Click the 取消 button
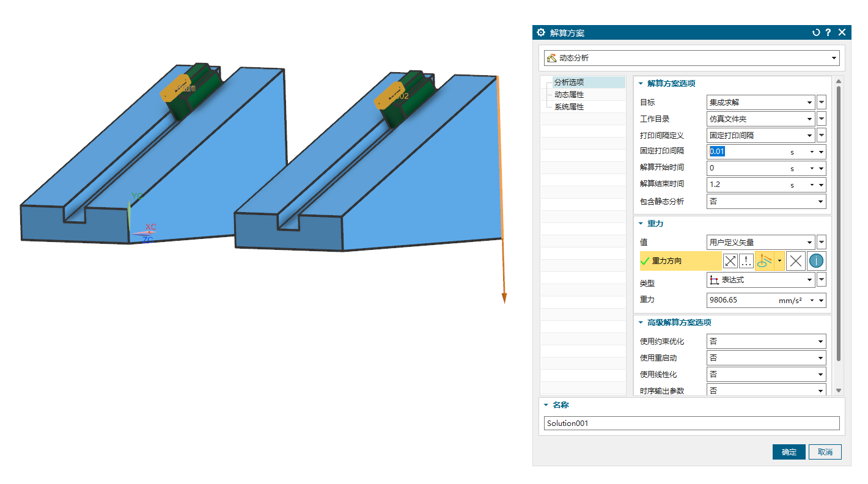 [x=825, y=452]
